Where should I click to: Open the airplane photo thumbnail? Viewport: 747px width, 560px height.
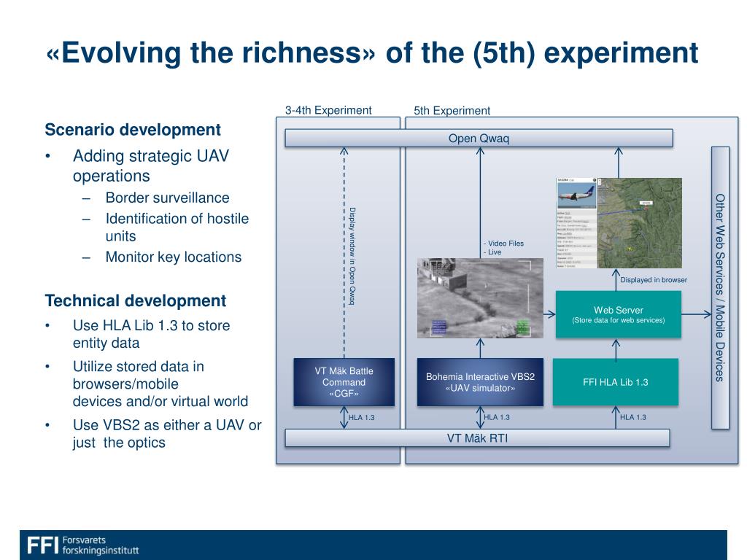click(x=576, y=195)
